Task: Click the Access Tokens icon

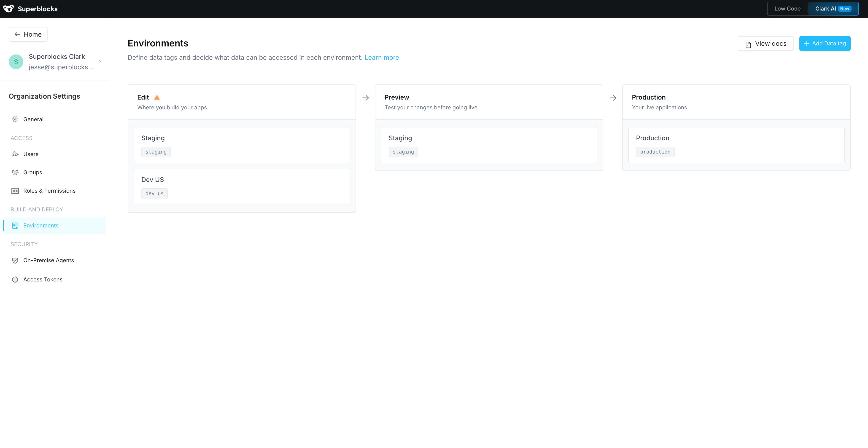Action: 15,279
